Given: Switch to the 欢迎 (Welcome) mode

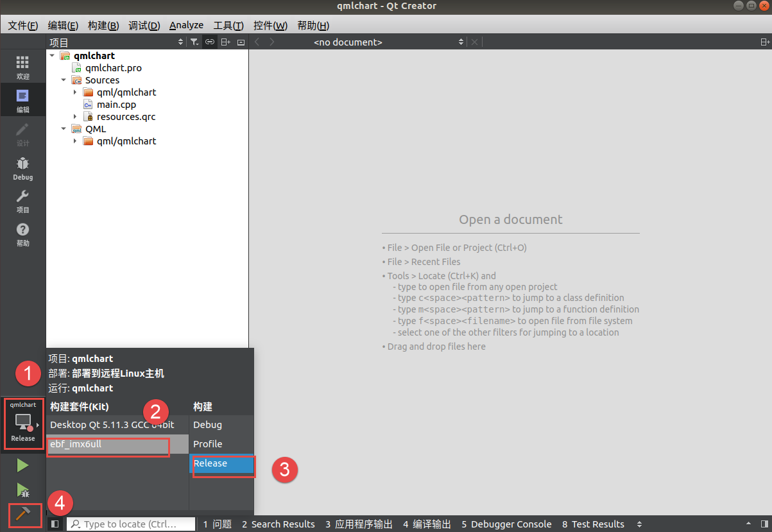Looking at the screenshot, I should pos(22,67).
